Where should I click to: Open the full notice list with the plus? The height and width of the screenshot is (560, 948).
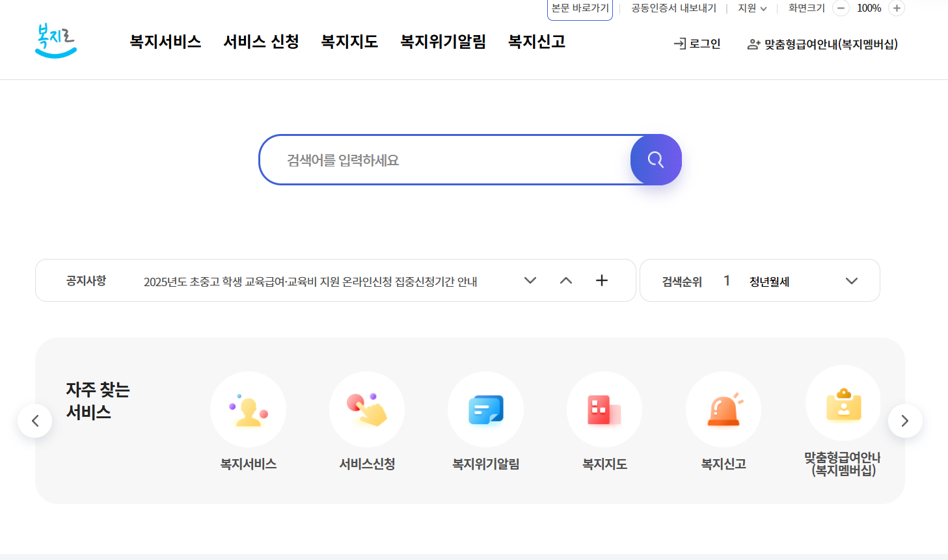(601, 280)
